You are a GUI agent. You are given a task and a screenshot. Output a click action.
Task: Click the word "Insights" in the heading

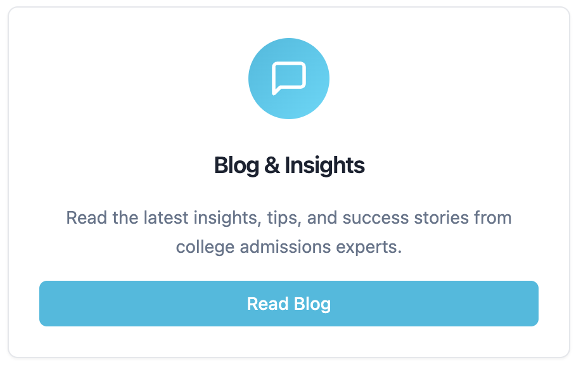coord(324,165)
